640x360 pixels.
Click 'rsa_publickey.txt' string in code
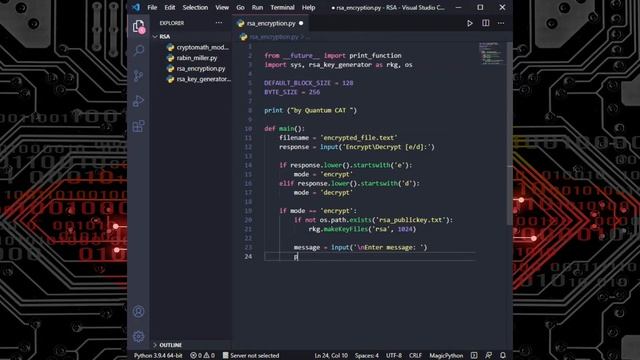(410, 220)
